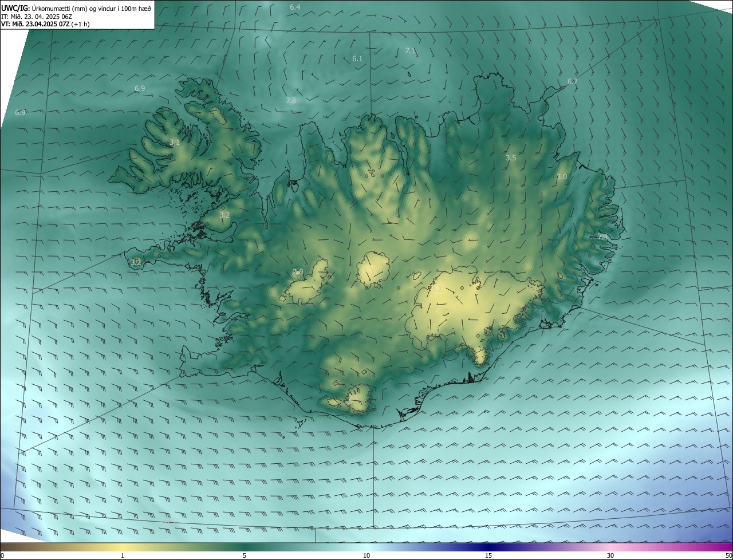
Task: Click the colorbar tick label "10"
Action: [x=366, y=555]
